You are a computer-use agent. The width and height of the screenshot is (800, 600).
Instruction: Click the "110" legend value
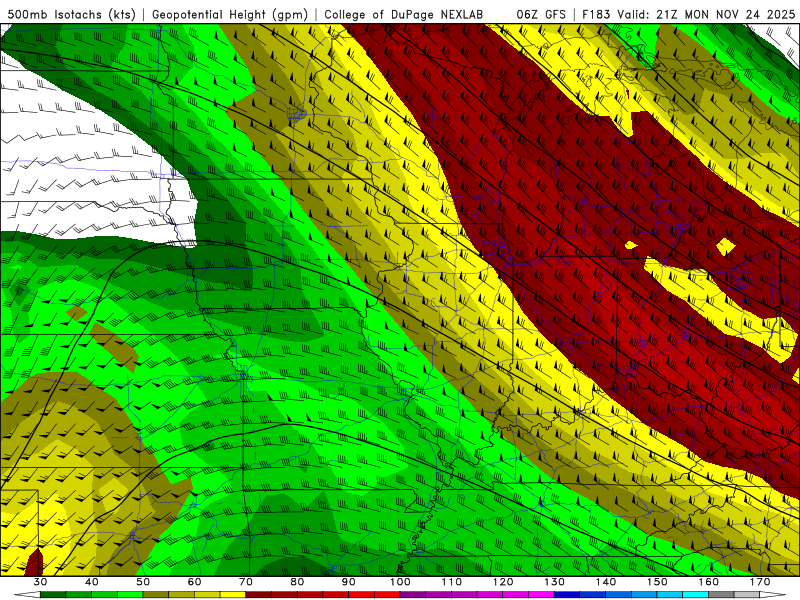point(452,582)
